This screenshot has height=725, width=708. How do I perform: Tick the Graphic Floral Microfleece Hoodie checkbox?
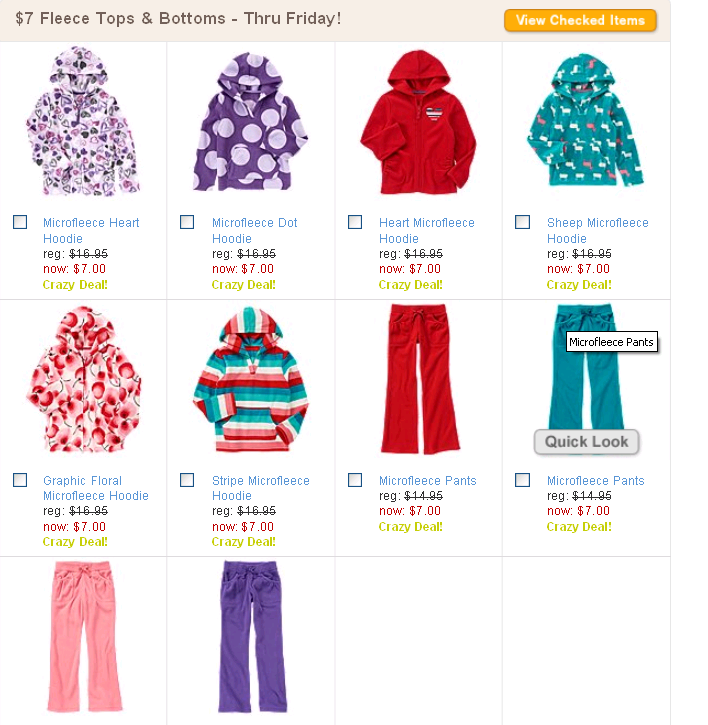coord(20,480)
